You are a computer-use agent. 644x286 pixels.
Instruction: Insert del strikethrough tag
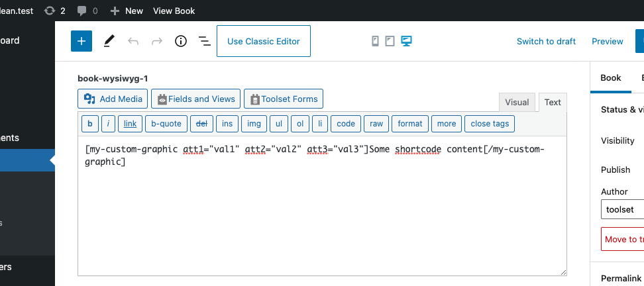(x=201, y=124)
